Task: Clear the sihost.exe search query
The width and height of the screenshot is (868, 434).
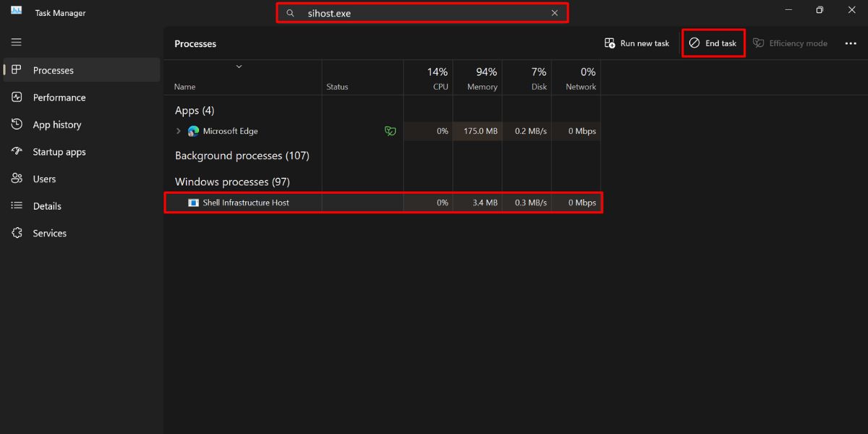Action: 554,12
